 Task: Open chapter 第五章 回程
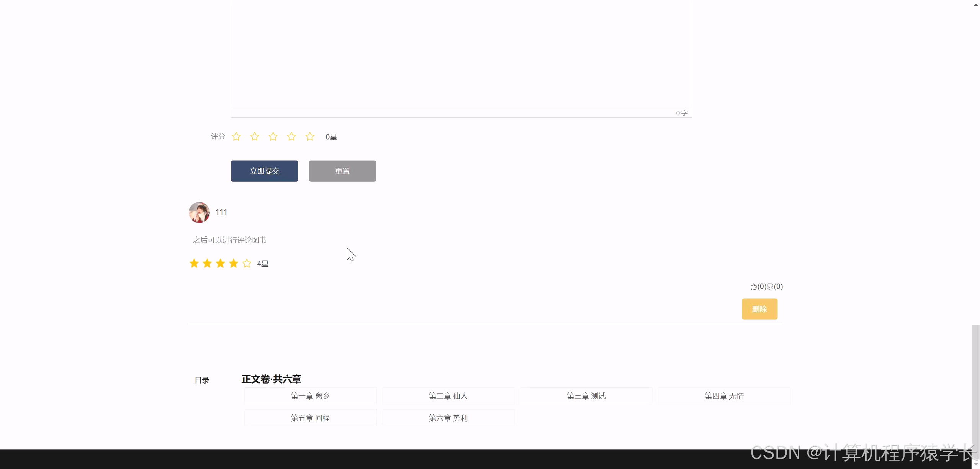[x=310, y=418]
